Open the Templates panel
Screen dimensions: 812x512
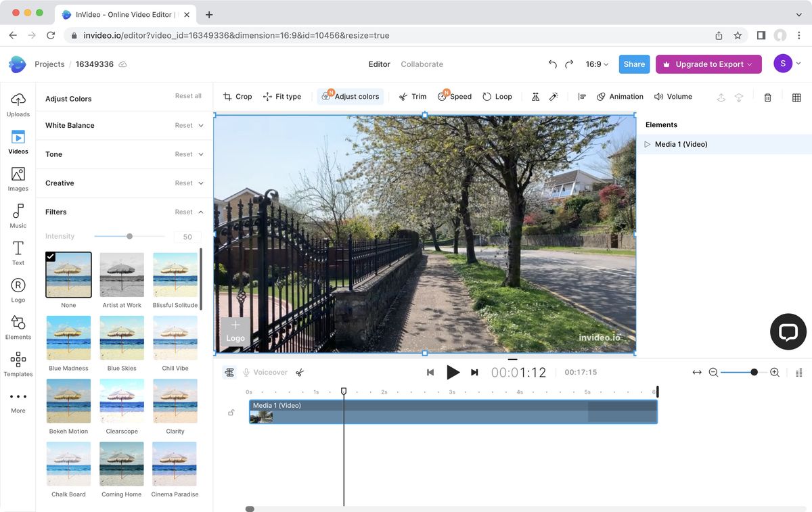[x=18, y=363]
